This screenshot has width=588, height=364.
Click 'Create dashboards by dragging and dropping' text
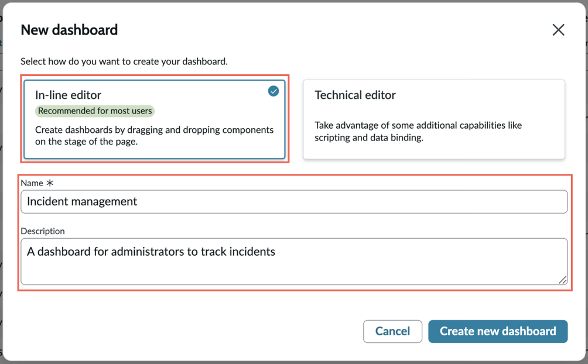(155, 136)
